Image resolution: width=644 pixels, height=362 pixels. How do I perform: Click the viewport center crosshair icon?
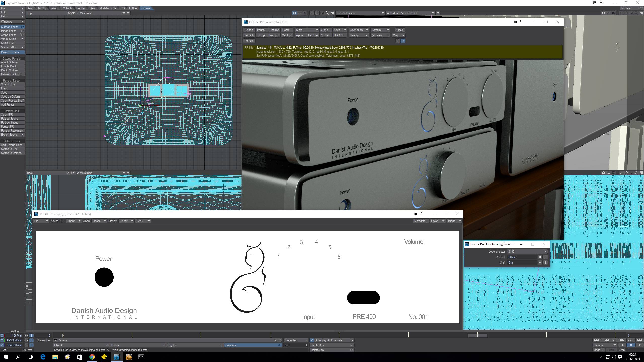coord(312,13)
